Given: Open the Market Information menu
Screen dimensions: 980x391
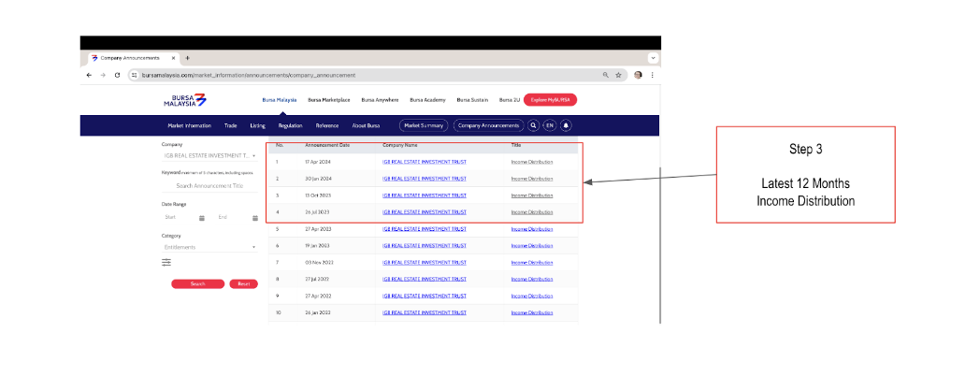Looking at the screenshot, I should pos(190,125).
